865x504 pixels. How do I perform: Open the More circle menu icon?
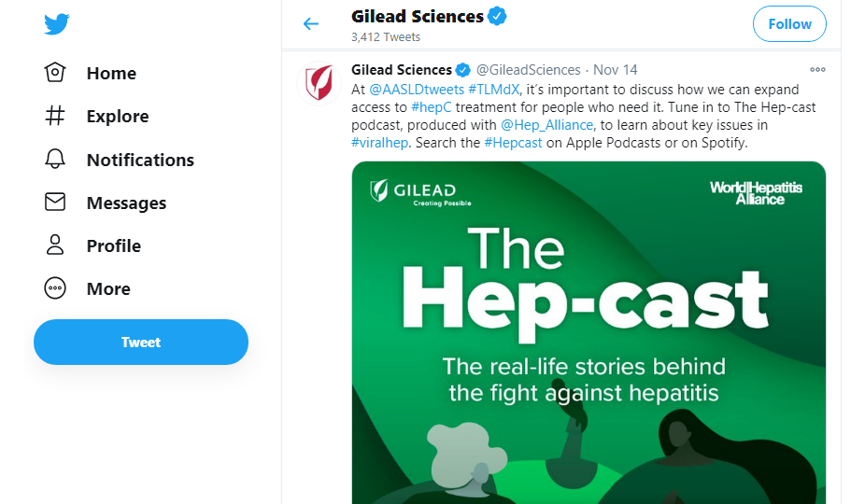click(x=55, y=288)
